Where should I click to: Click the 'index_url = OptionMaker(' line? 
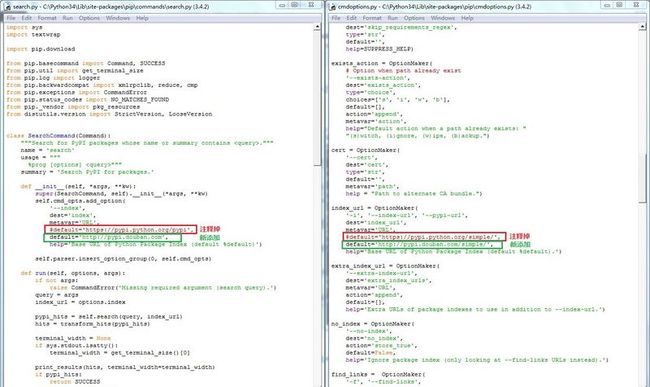click(x=375, y=208)
